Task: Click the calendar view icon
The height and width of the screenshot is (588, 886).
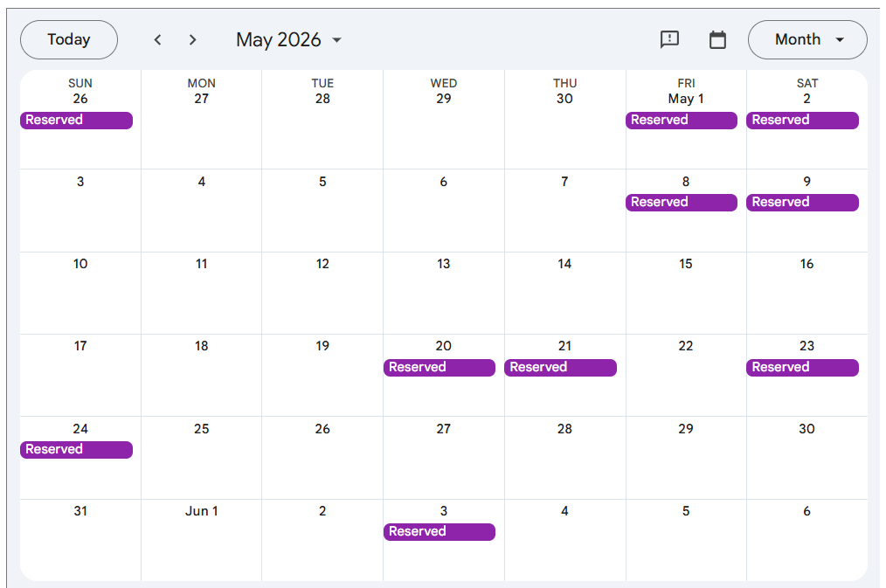Action: [x=717, y=39]
